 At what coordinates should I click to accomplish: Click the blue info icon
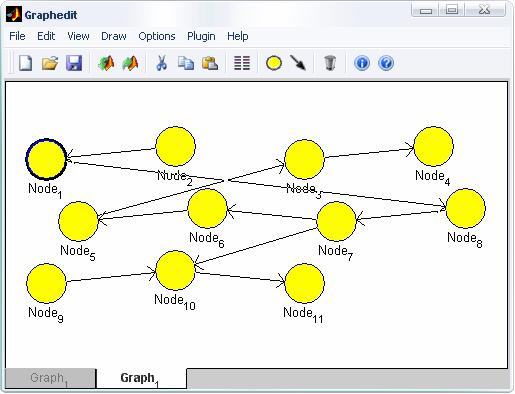coord(362,63)
